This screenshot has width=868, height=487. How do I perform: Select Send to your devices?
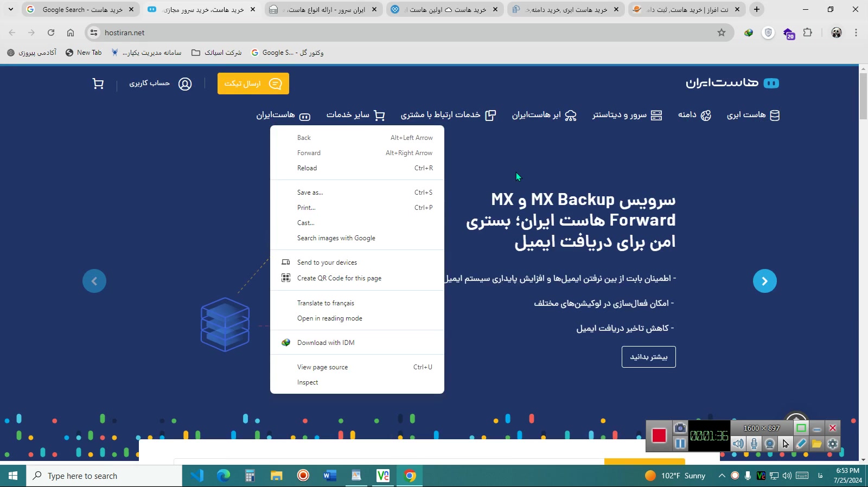(x=357, y=262)
